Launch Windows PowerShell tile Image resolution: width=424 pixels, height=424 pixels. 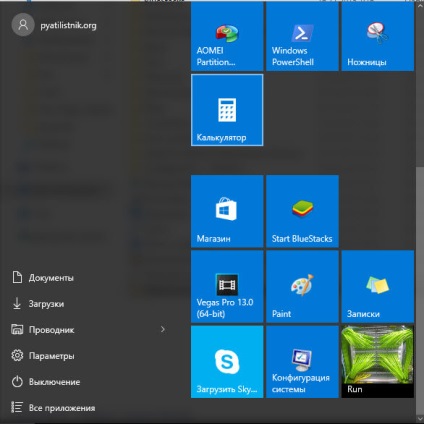click(302, 36)
